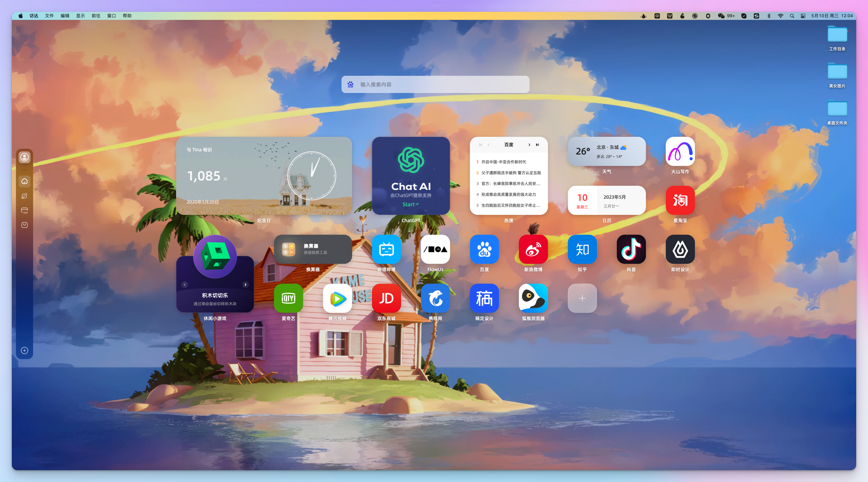Image resolution: width=868 pixels, height=482 pixels.
Task: Click the search input field
Action: coord(435,84)
